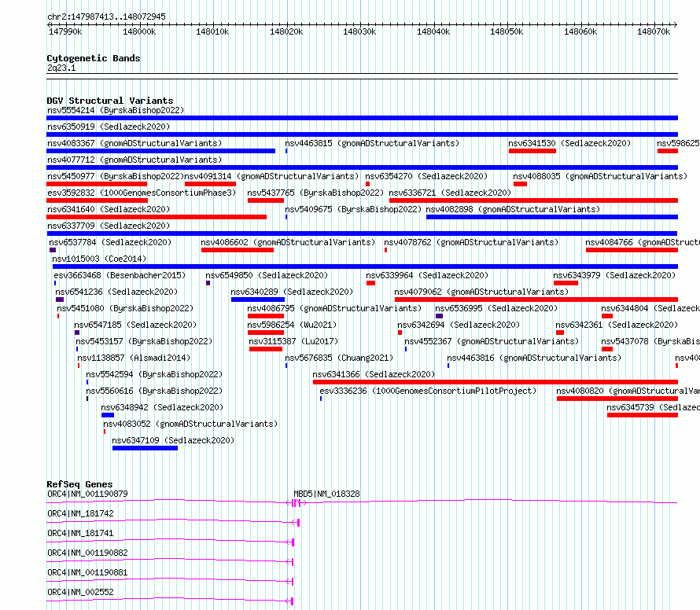Open nsv6341640 (Sedlazeck2020) variant label

coord(109,209)
